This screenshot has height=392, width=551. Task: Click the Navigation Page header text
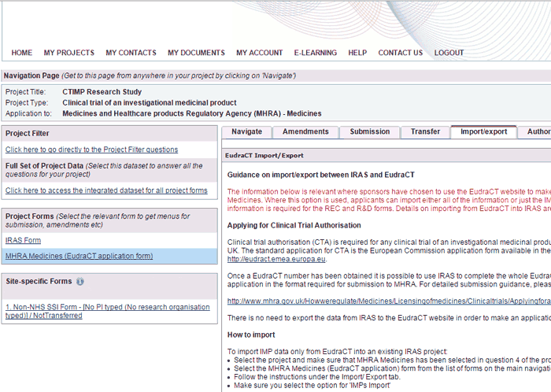31,76
